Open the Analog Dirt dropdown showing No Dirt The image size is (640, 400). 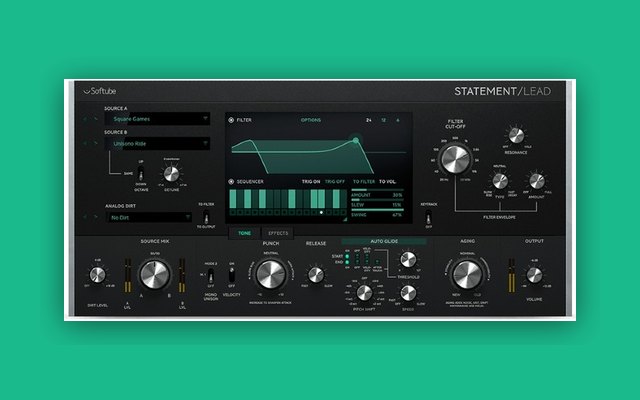tap(149, 218)
